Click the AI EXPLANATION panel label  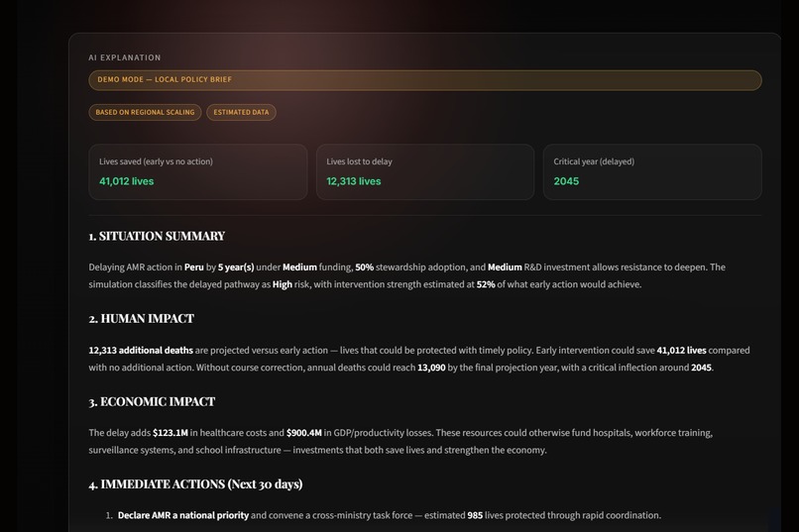click(124, 57)
